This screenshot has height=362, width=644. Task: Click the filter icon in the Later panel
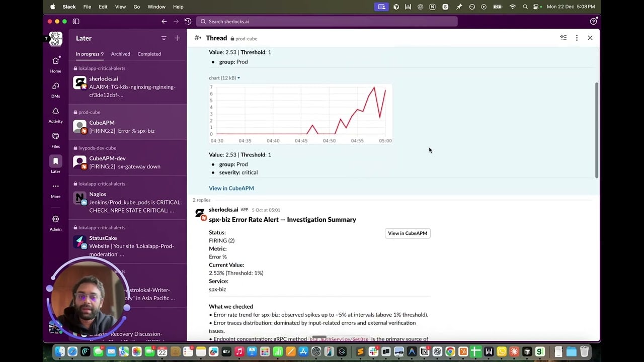(x=164, y=38)
